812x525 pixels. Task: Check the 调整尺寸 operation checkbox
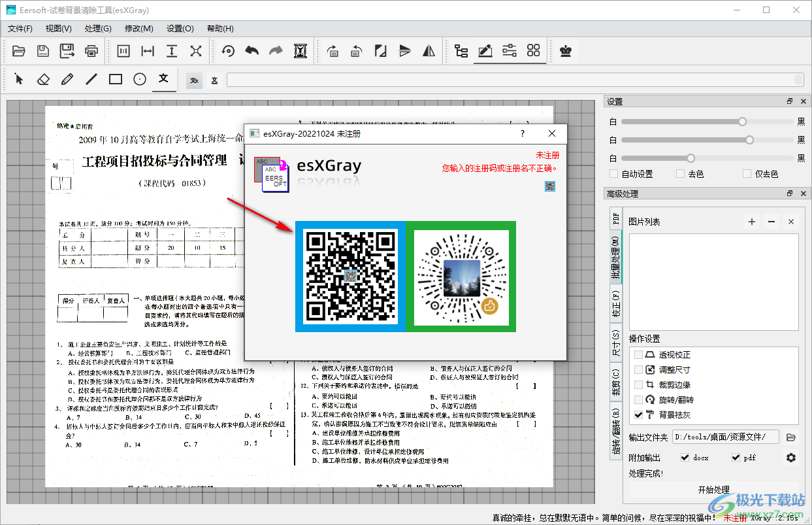click(638, 369)
